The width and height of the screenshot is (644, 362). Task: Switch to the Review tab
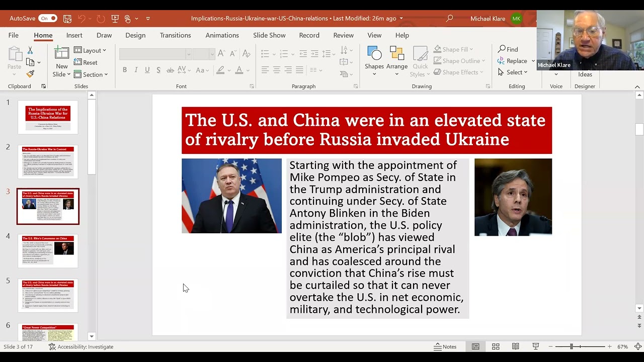343,35
